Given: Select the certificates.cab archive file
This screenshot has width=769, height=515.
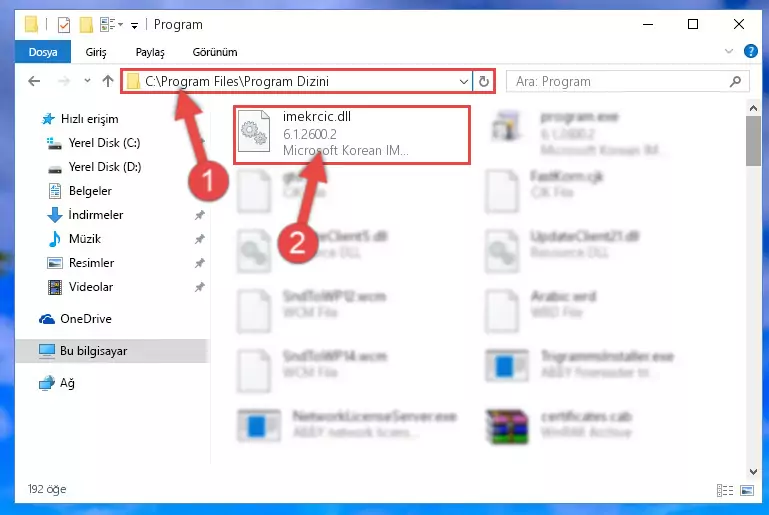Looking at the screenshot, I should coord(559,425).
